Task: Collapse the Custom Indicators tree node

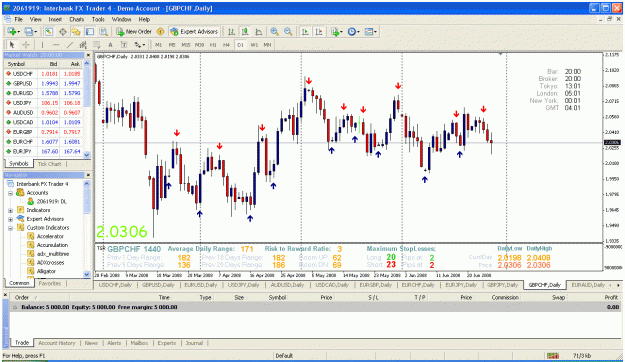Action: click(x=11, y=228)
